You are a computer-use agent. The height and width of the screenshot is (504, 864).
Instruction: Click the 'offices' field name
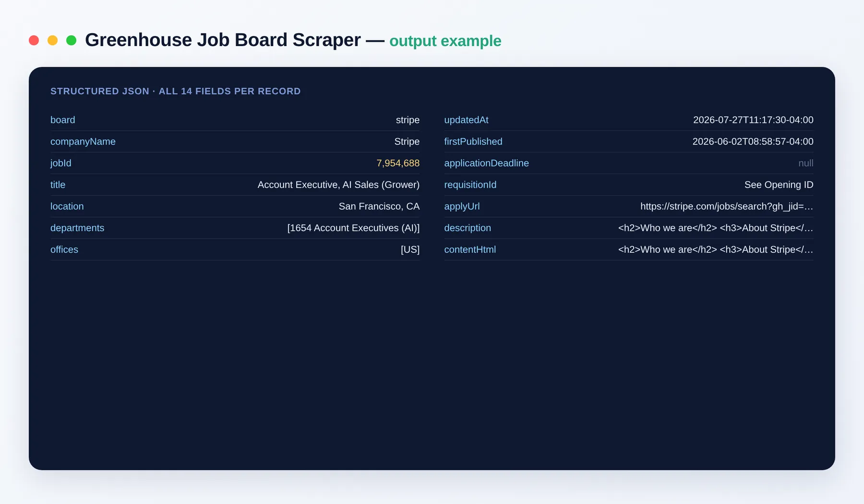64,250
